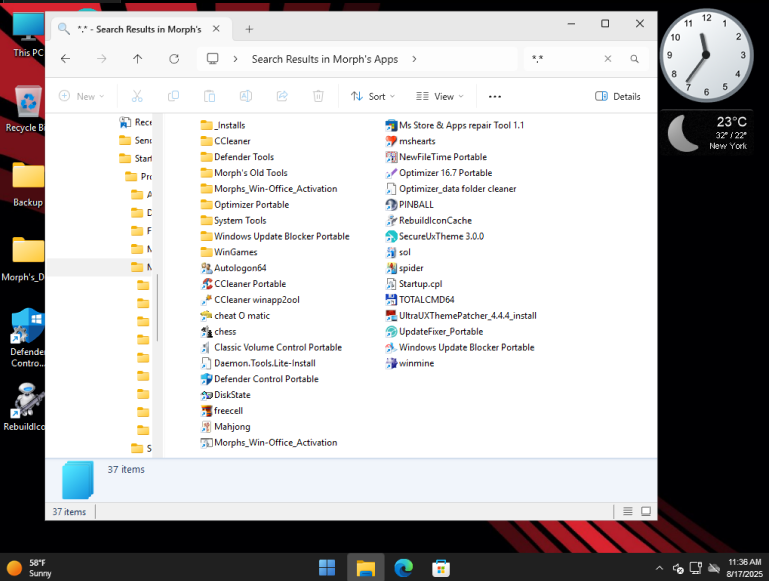Image resolution: width=769 pixels, height=581 pixels.
Task: Select the UpdateFixer_Portable file
Action: pyautogui.click(x=435, y=331)
